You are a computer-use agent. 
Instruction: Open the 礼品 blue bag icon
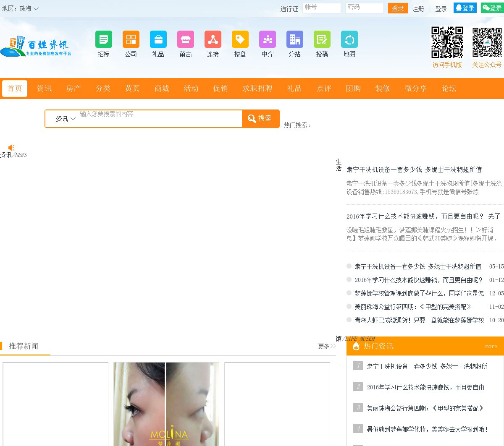[x=158, y=39]
